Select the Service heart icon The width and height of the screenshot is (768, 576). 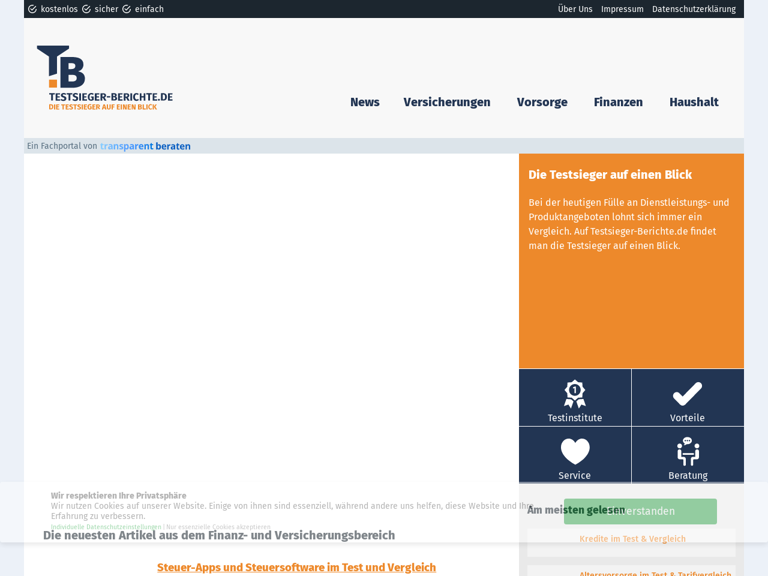click(x=575, y=451)
